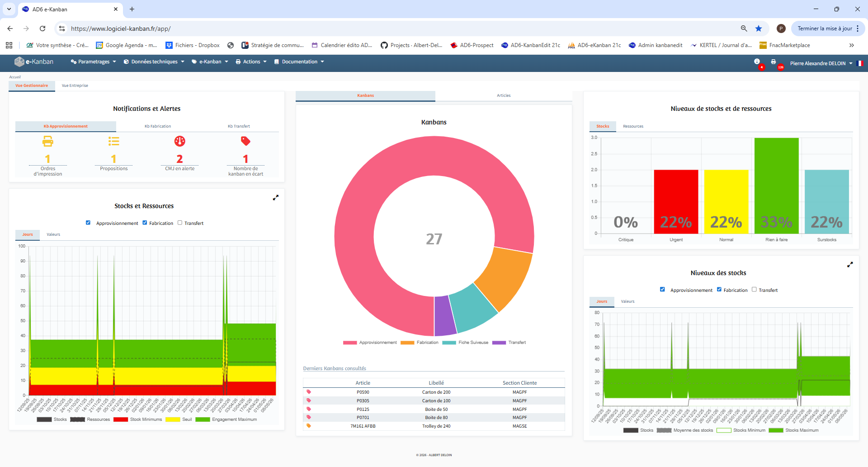Click the CMJ en alerte gauge icon
Viewport: 868px width, 467px height.
coord(179,141)
